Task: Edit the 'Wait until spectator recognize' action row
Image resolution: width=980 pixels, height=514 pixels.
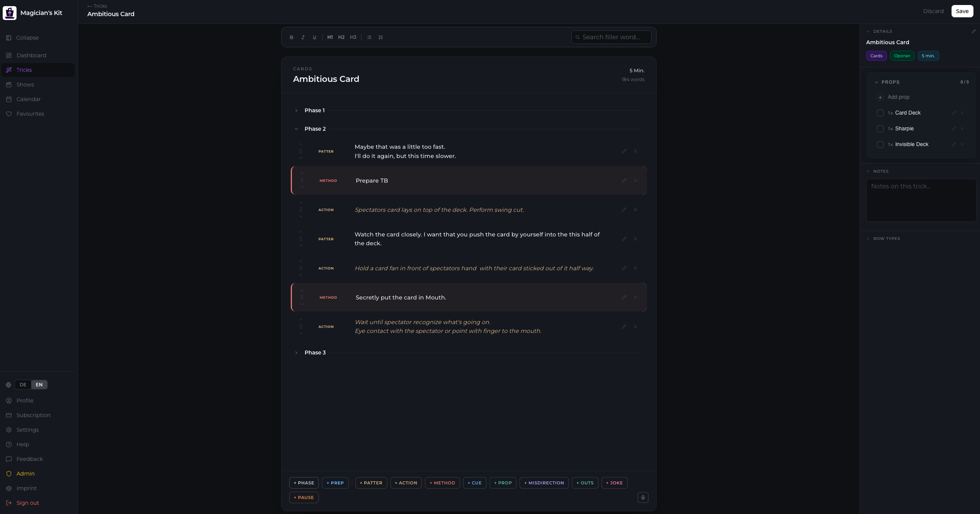Action: pos(624,327)
